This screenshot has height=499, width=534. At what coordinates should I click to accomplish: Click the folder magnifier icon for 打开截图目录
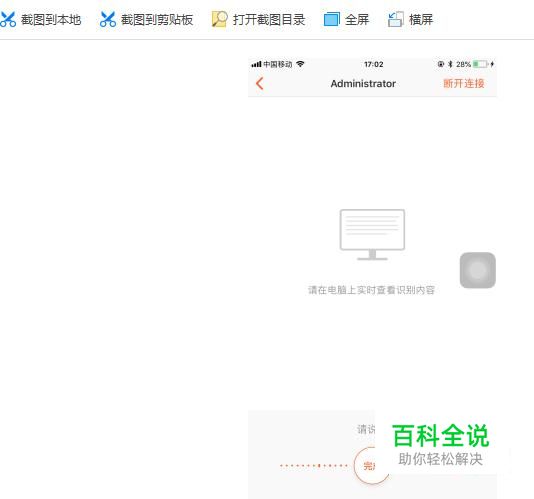pyautogui.click(x=220, y=19)
